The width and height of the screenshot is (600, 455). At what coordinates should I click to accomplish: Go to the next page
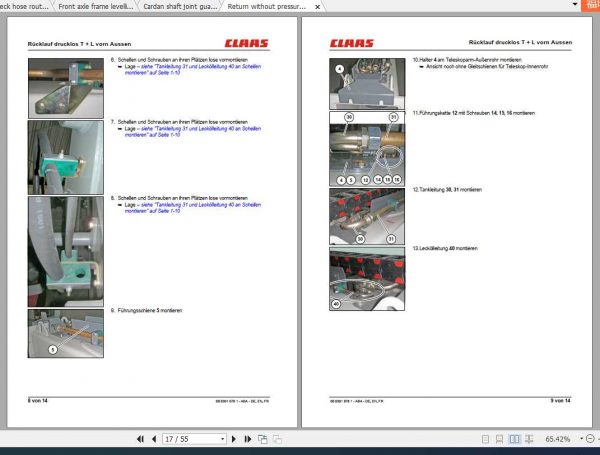(234, 439)
